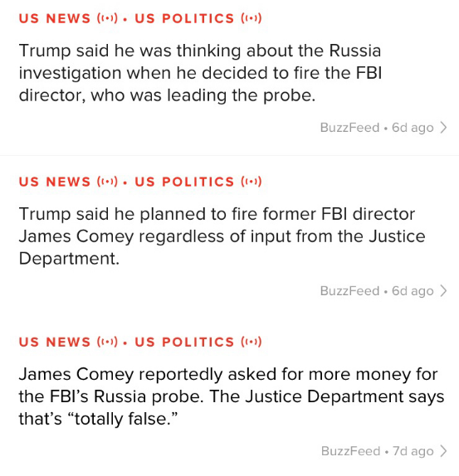
Task: Open Comey asked for more money story
Action: click(232, 396)
